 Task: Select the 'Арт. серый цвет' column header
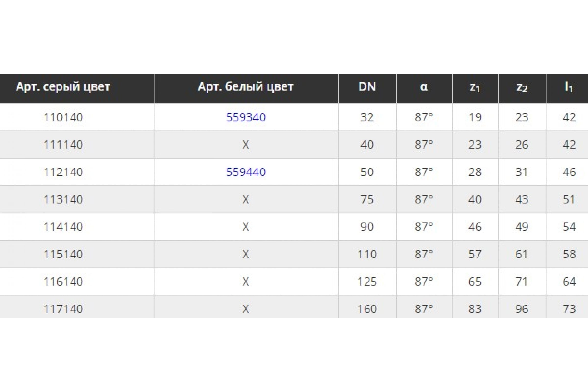(63, 87)
